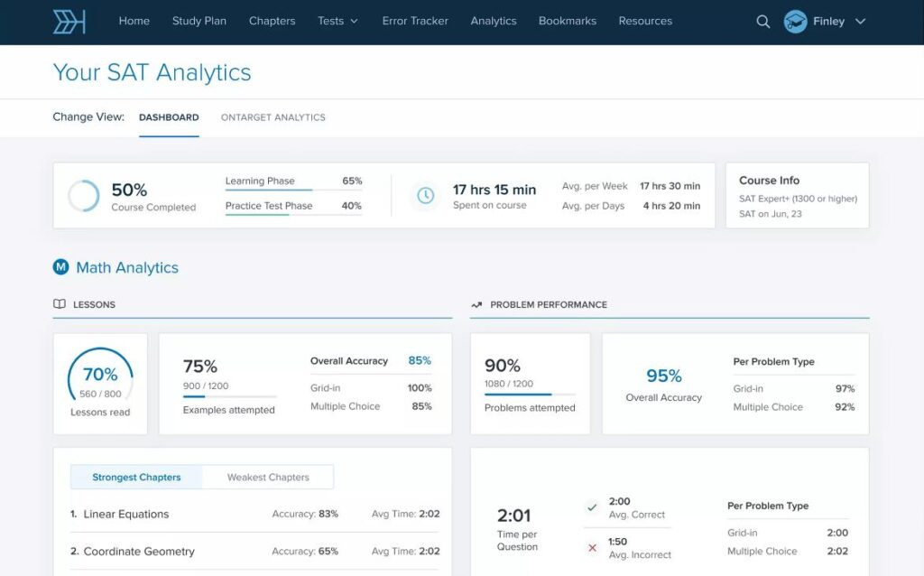This screenshot has height=576, width=924.
Task: Click Finley's graduation cap avatar
Action: pyautogui.click(x=795, y=22)
